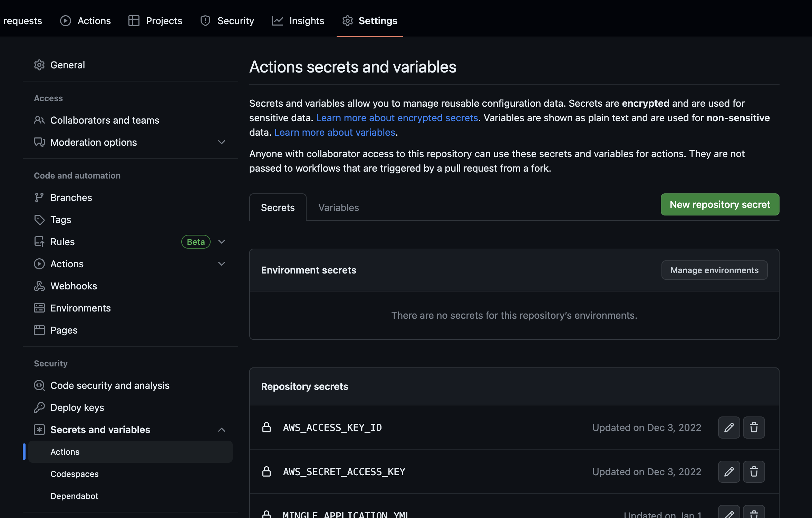The image size is (812, 518).
Task: Click the gear icon next to General
Action: point(39,65)
